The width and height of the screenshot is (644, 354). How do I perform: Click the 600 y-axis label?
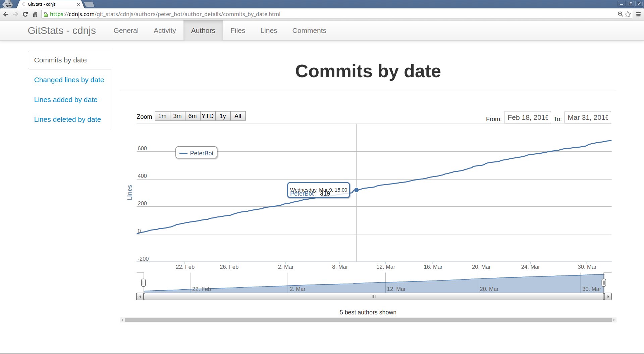pyautogui.click(x=142, y=148)
